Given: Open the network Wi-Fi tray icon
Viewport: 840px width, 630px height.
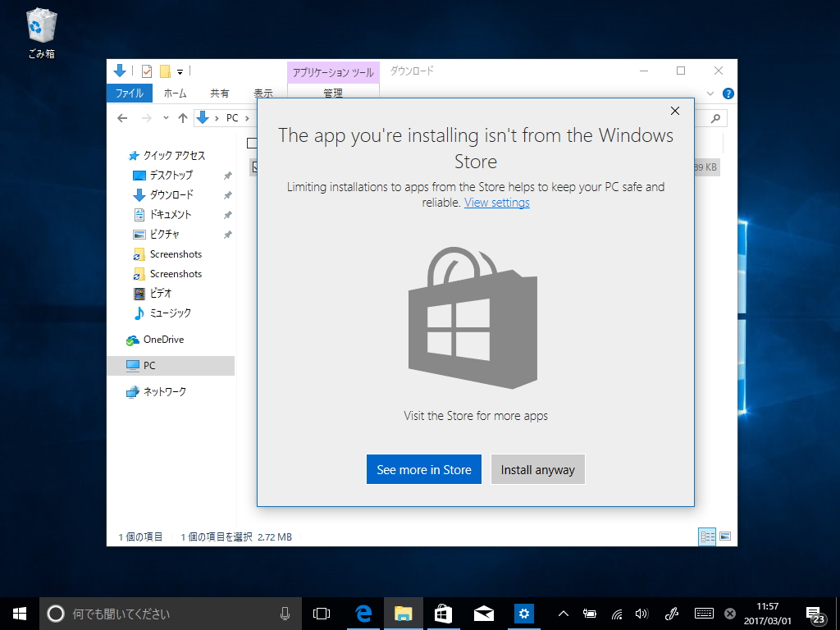Looking at the screenshot, I should pyautogui.click(x=617, y=614).
